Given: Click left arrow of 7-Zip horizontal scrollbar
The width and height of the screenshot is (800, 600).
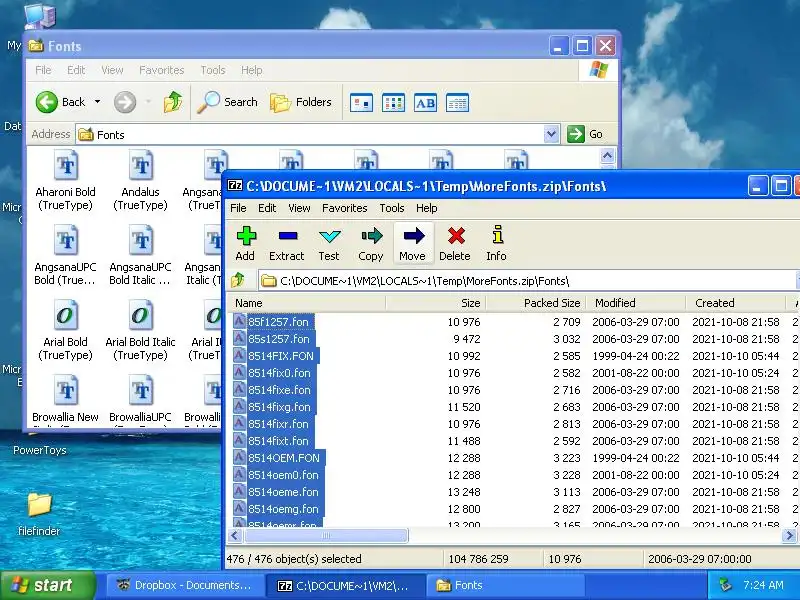Looking at the screenshot, I should (235, 535).
